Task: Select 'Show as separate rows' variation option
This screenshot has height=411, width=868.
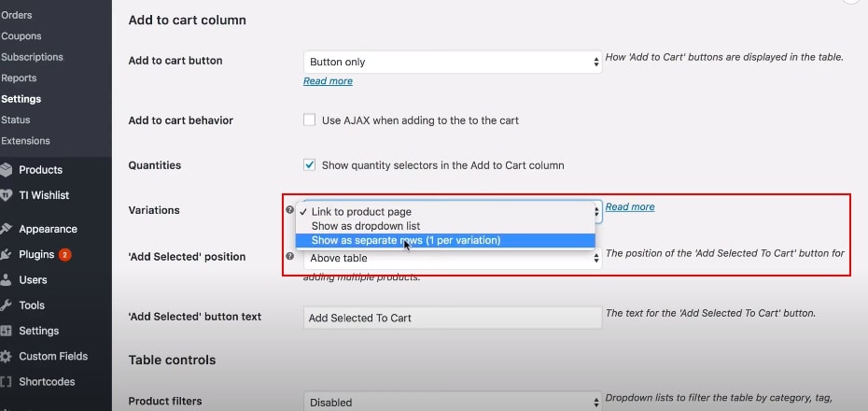Action: click(405, 241)
